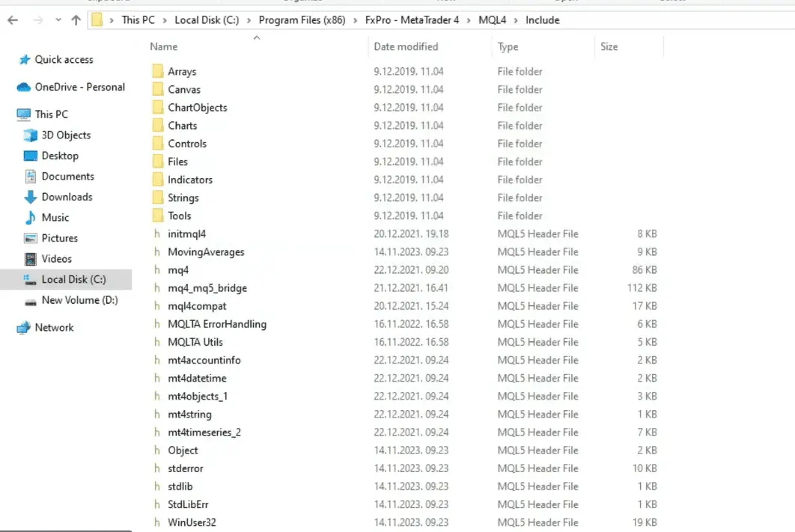Click the 3D Objects icon in sidebar
The width and height of the screenshot is (795, 532).
click(x=31, y=135)
